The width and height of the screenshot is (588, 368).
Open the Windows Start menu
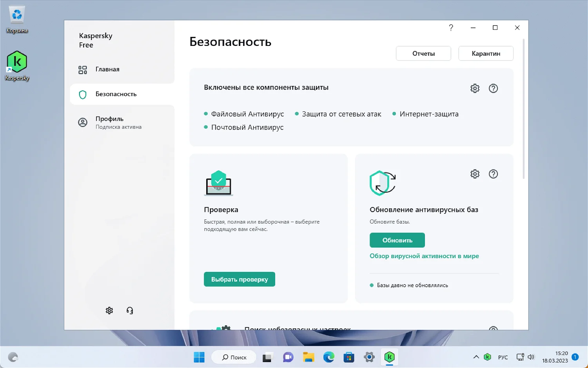coord(199,357)
